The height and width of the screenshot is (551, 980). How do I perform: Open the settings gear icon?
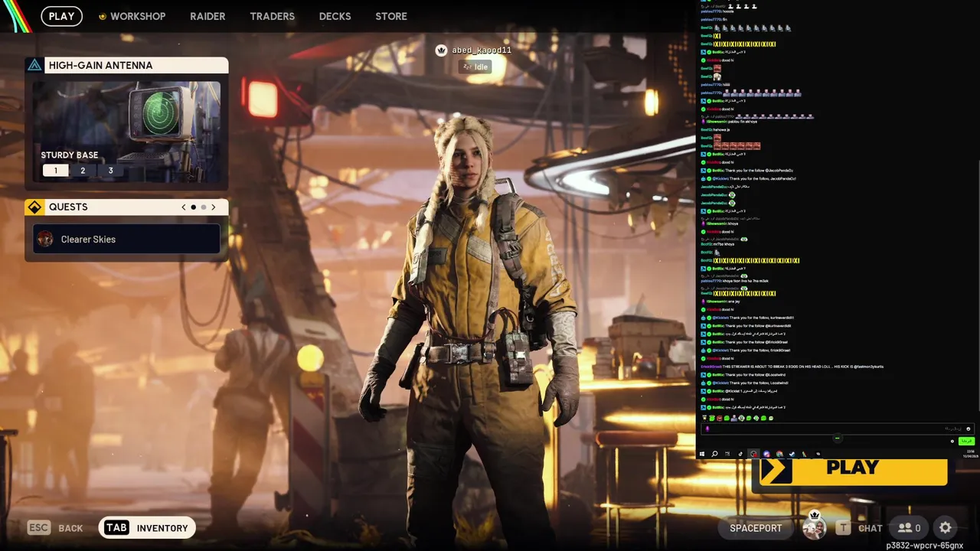click(946, 528)
